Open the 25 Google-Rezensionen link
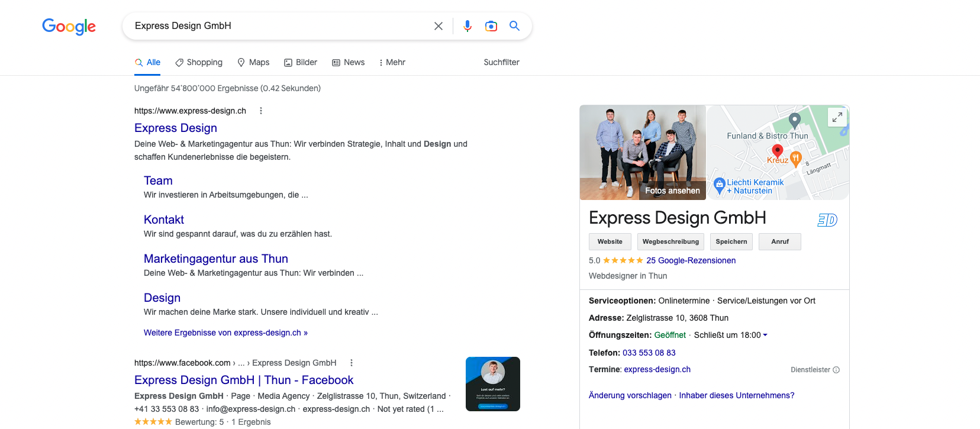The height and width of the screenshot is (429, 980). click(691, 260)
